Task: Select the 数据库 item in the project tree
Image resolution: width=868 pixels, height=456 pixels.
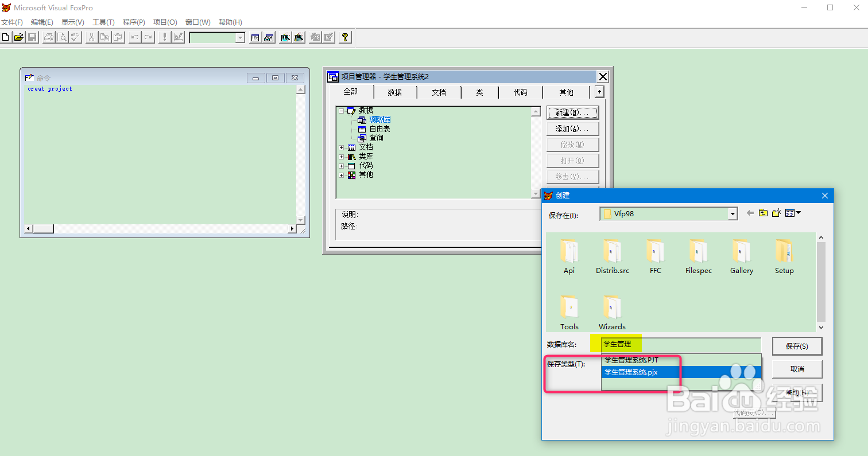Action: [379, 120]
